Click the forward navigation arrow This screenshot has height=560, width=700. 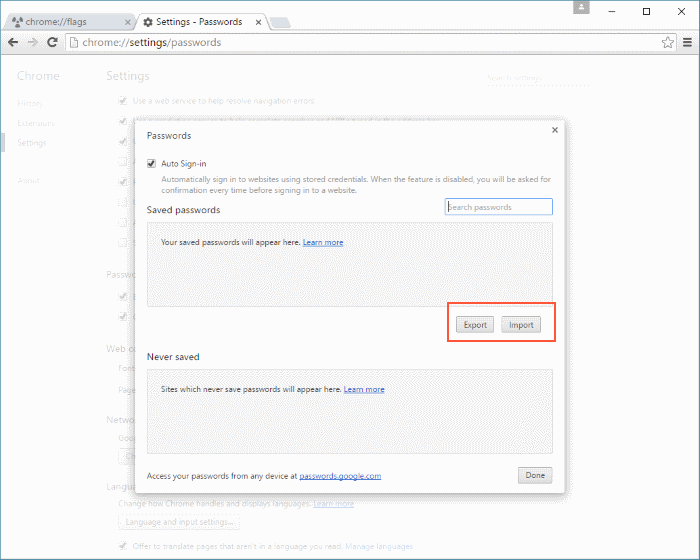tap(33, 42)
